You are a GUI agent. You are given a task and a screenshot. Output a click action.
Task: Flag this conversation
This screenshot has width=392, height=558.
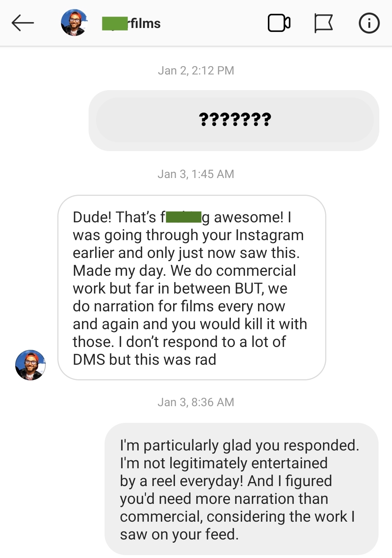tap(323, 23)
